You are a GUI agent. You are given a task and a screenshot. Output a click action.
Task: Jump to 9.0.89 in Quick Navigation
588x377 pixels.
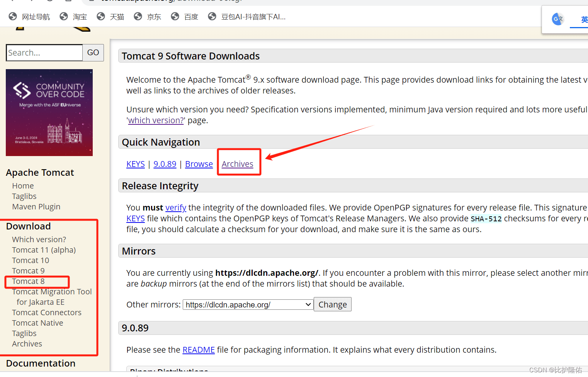pos(165,164)
